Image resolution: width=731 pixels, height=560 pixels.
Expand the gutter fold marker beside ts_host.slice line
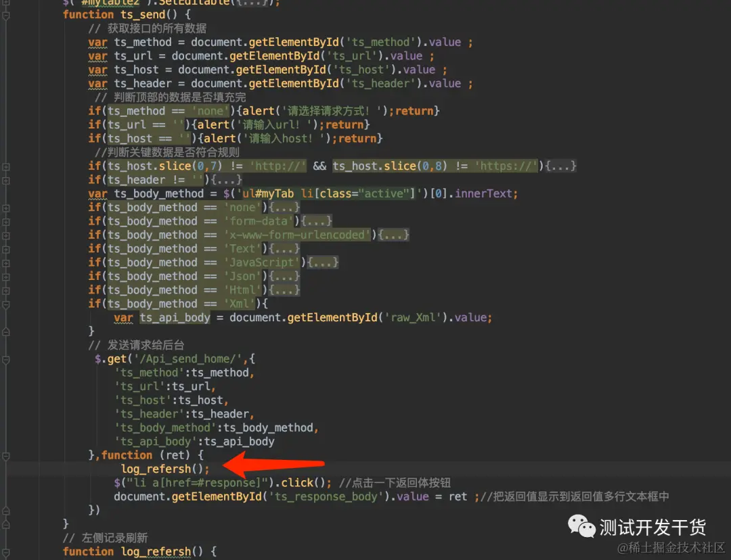(x=6, y=166)
